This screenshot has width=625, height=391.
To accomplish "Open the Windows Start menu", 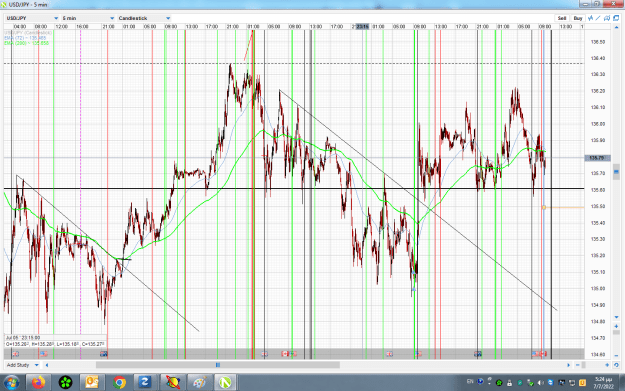I will point(12,383).
